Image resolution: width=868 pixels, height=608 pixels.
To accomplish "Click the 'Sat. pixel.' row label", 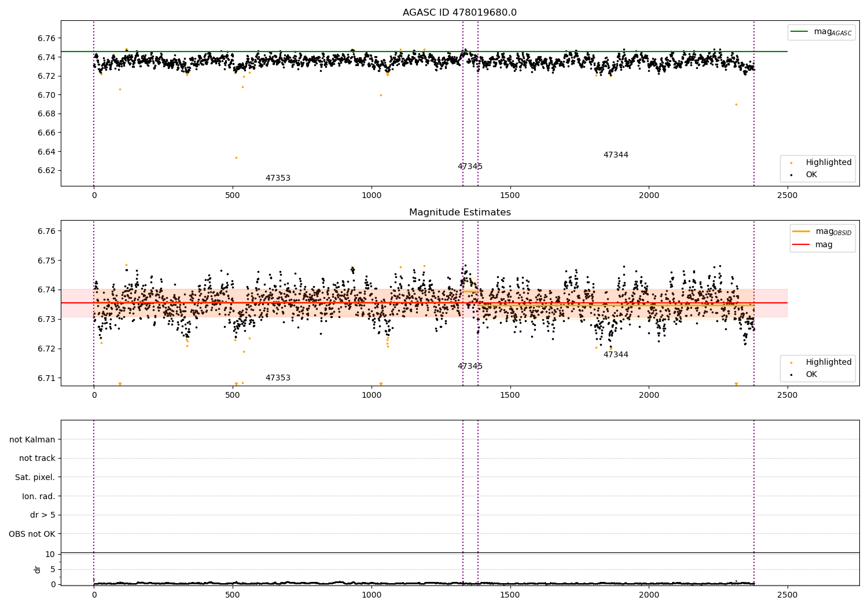I will tap(35, 478).
